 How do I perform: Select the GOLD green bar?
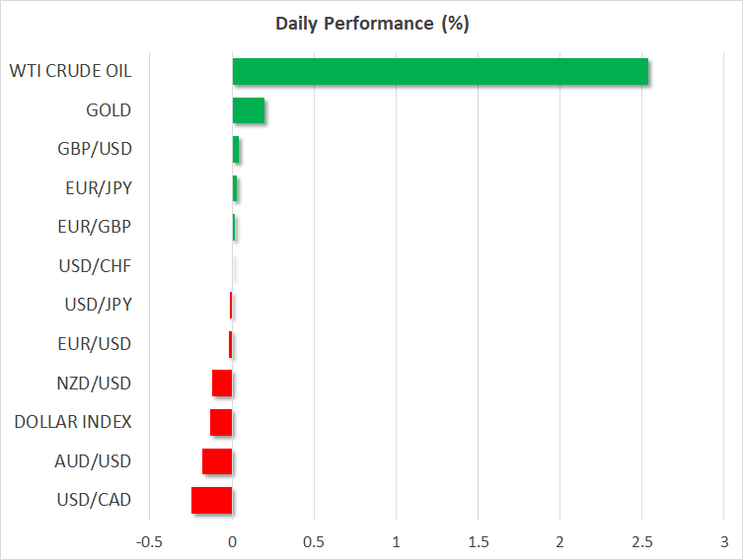pyautogui.click(x=249, y=110)
